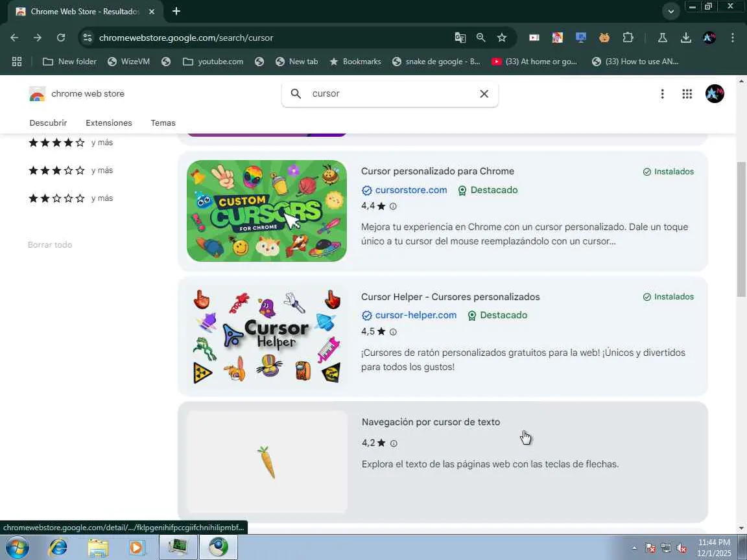Open Navegación por cursor de texto title
Viewport: 747px width, 560px height.
(431, 422)
